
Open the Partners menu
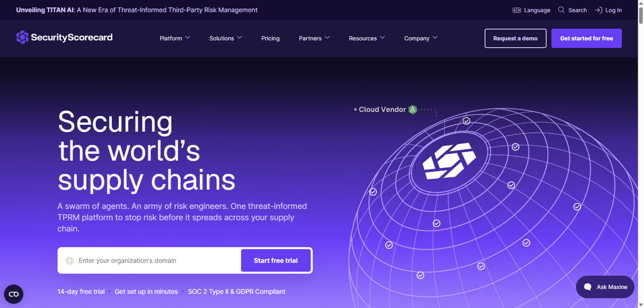point(314,38)
